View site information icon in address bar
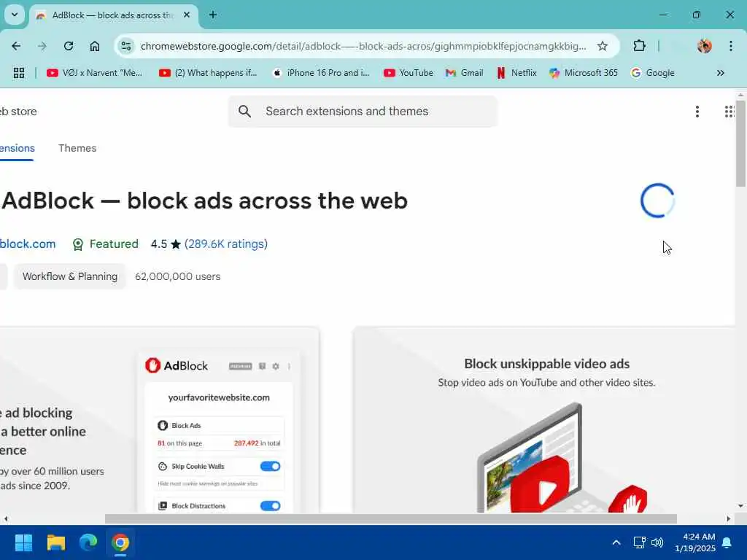Viewport: 747px width, 560px height. coord(126,46)
